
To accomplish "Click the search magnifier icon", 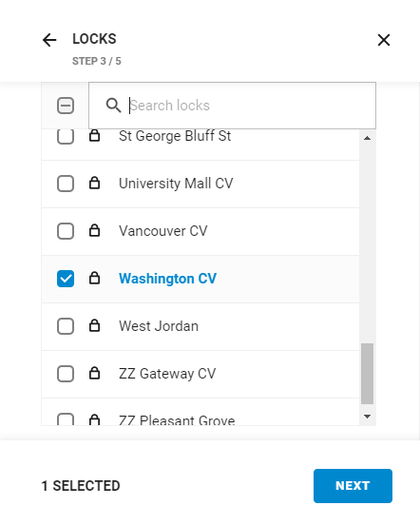I will [x=113, y=106].
